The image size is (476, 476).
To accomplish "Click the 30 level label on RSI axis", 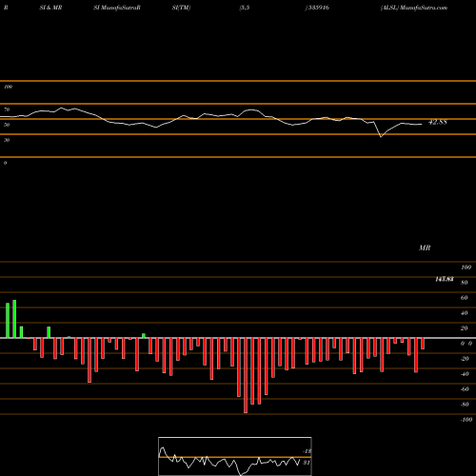I will (7, 140).
